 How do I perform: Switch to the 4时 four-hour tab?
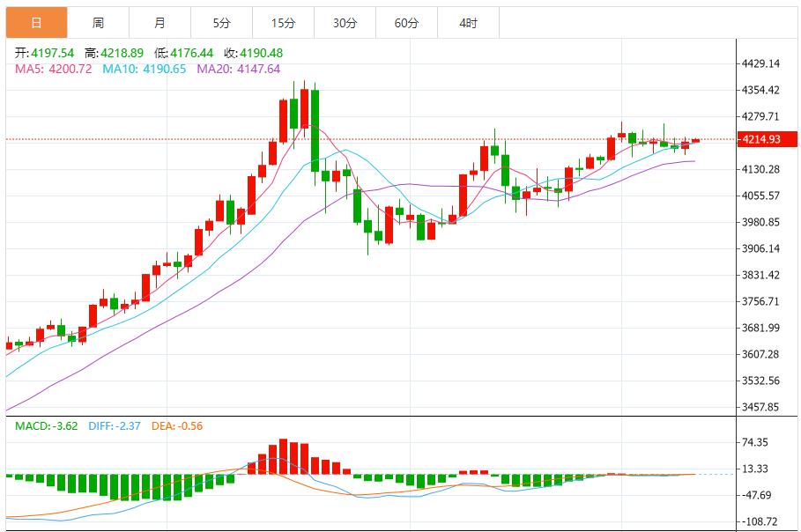coord(468,23)
